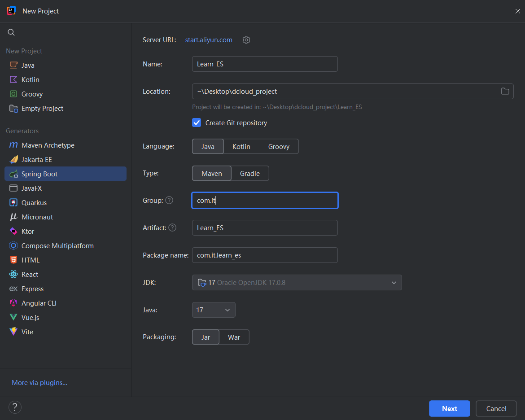Image resolution: width=525 pixels, height=420 pixels.
Task: Open the Java version dropdown
Action: [214, 310]
